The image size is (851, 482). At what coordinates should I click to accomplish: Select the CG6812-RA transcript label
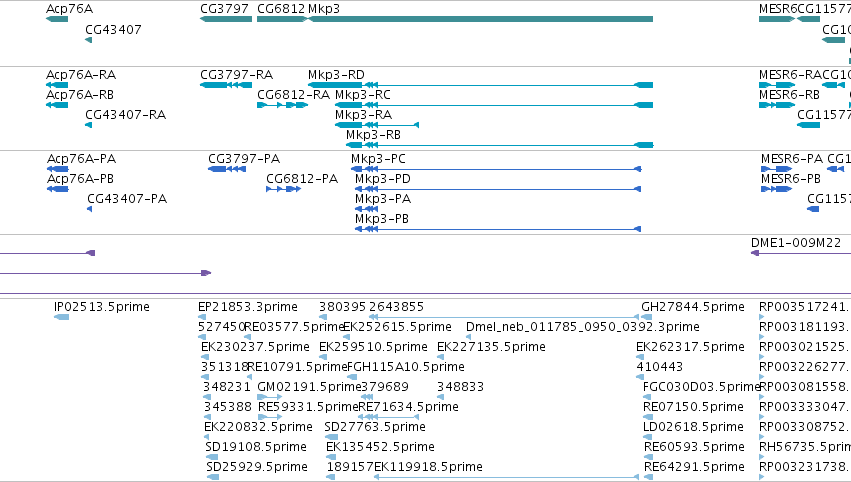[x=293, y=95]
